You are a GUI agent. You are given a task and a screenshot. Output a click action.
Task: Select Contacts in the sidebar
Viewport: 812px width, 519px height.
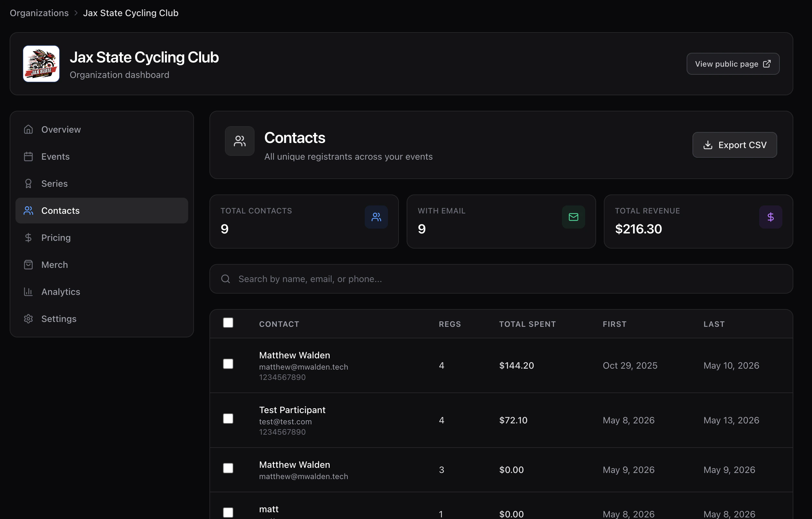pyautogui.click(x=101, y=211)
